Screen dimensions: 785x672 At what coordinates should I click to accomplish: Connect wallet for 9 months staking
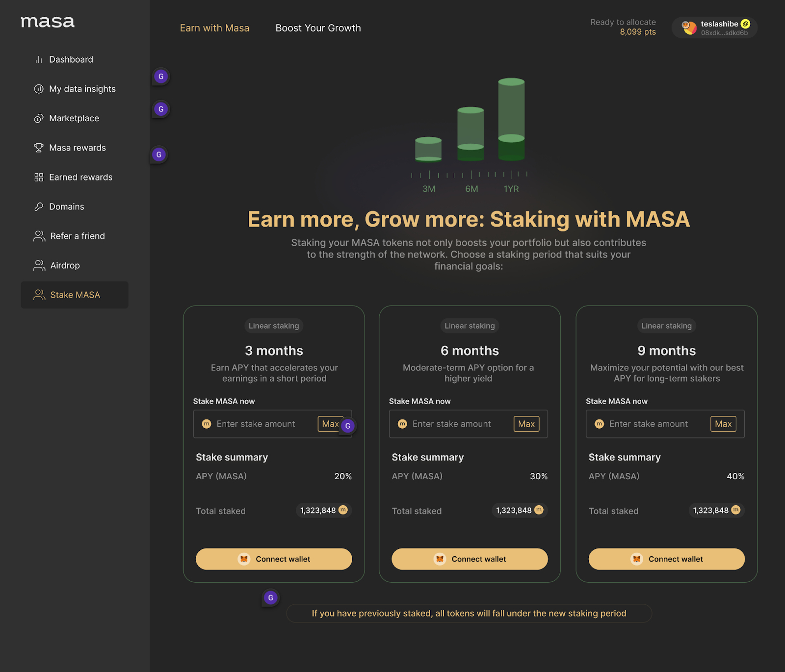click(x=667, y=559)
